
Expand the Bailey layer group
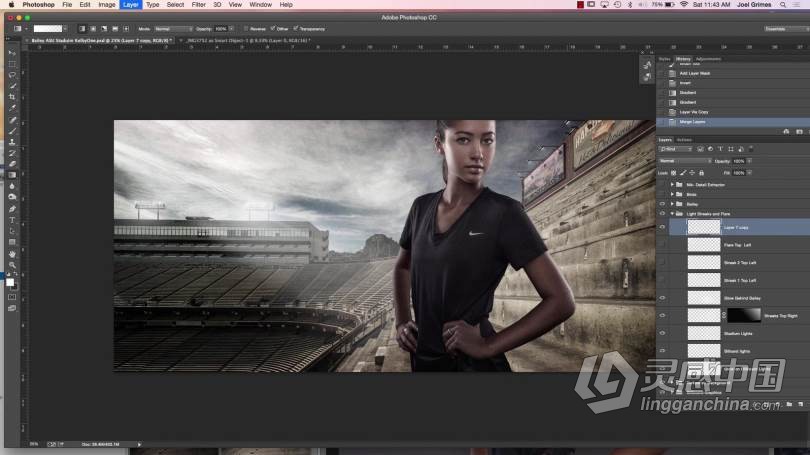(672, 204)
